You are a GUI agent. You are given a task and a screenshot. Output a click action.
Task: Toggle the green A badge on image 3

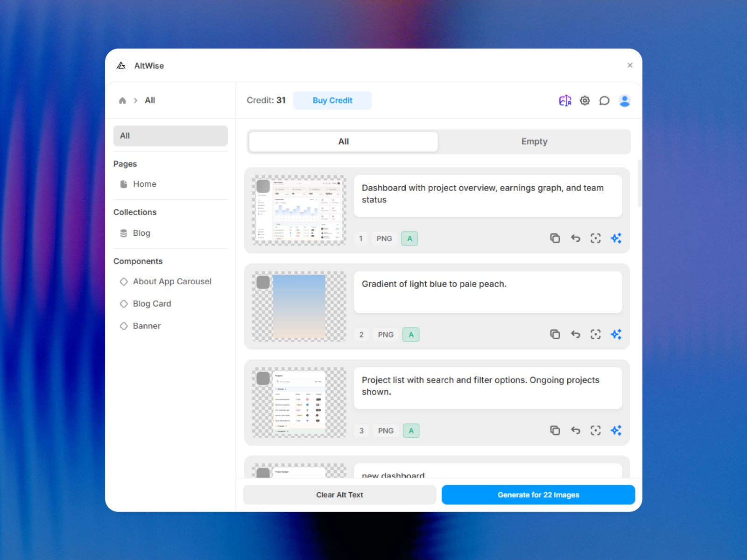click(x=410, y=430)
